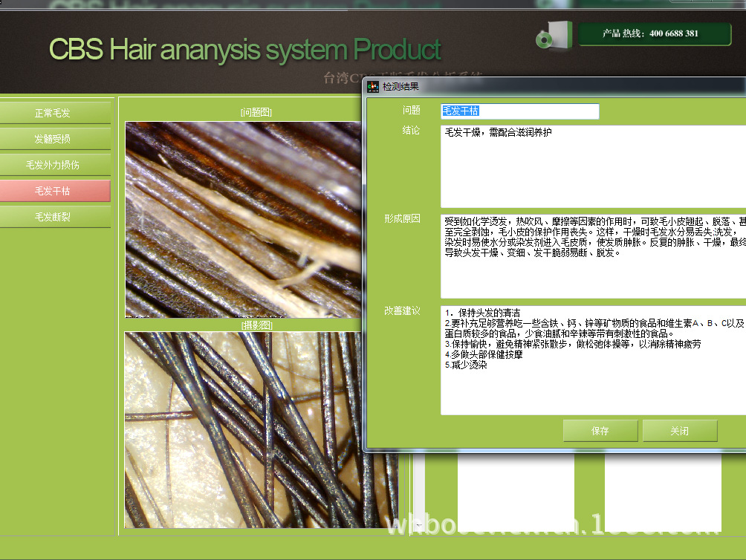Screen dimensions: 746x560
Task: Select the 毛发断裂 category button
Action: click(54, 217)
